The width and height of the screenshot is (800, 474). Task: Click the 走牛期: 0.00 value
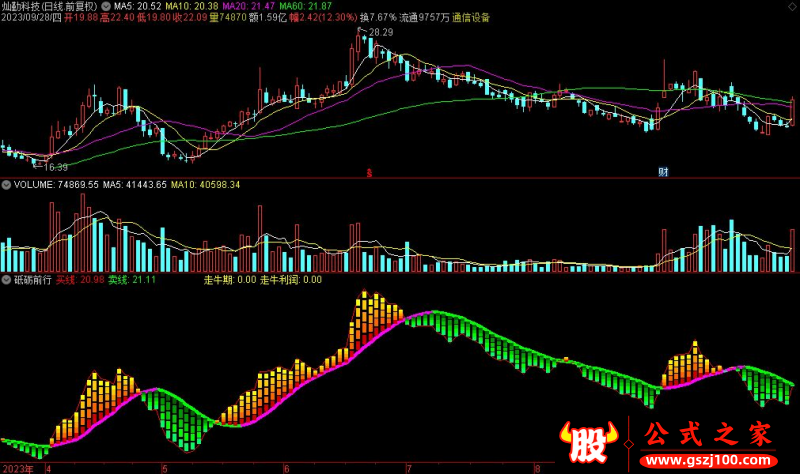pyautogui.click(x=230, y=280)
